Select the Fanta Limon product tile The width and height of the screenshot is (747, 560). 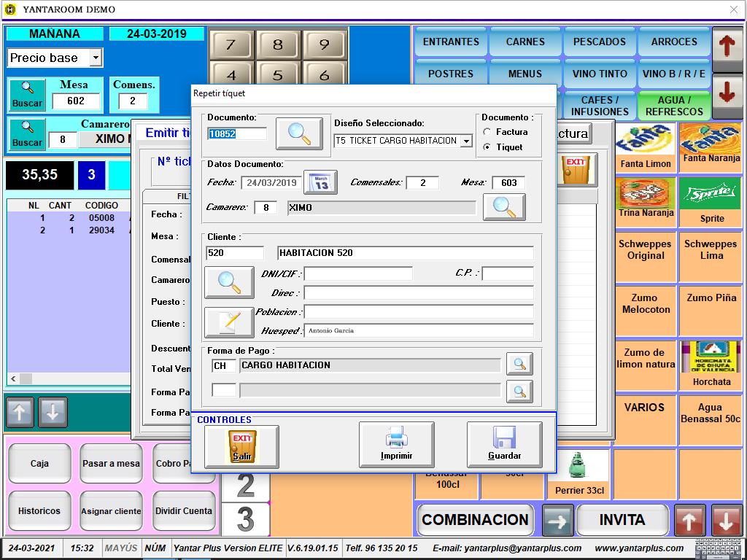(646, 148)
